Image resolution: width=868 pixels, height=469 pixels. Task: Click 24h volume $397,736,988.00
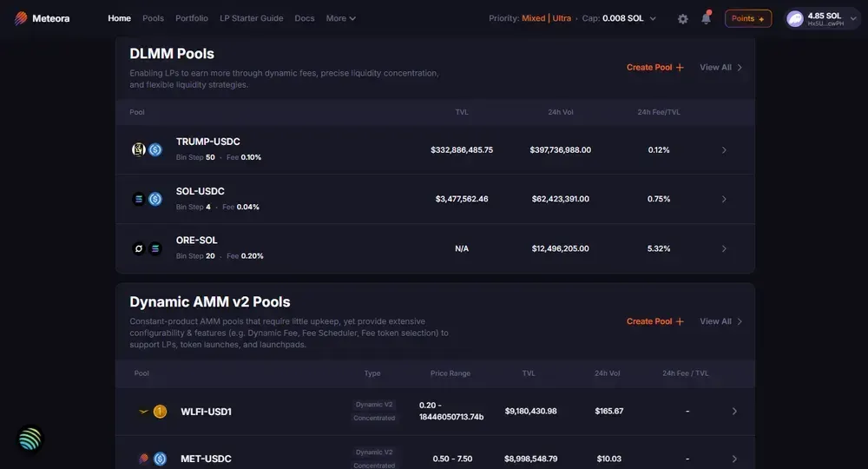[560, 150]
